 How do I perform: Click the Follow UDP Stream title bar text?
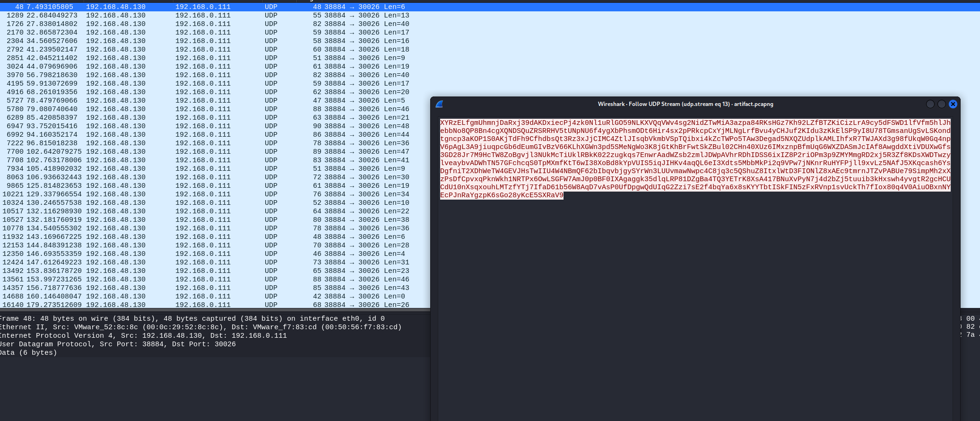click(685, 104)
